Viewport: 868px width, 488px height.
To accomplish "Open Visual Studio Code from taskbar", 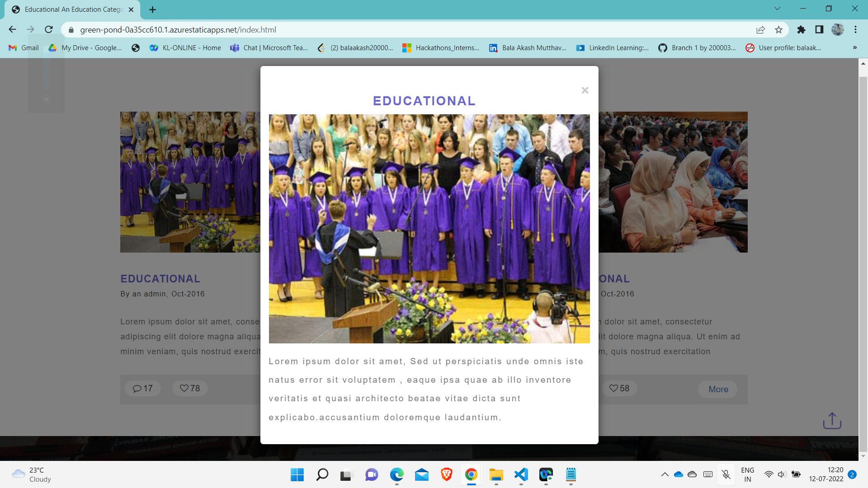I will 521,475.
